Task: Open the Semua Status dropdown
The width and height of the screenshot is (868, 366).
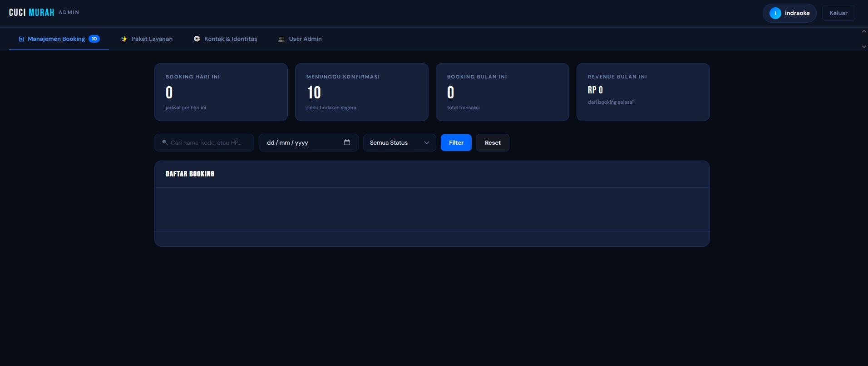Action: tap(399, 143)
